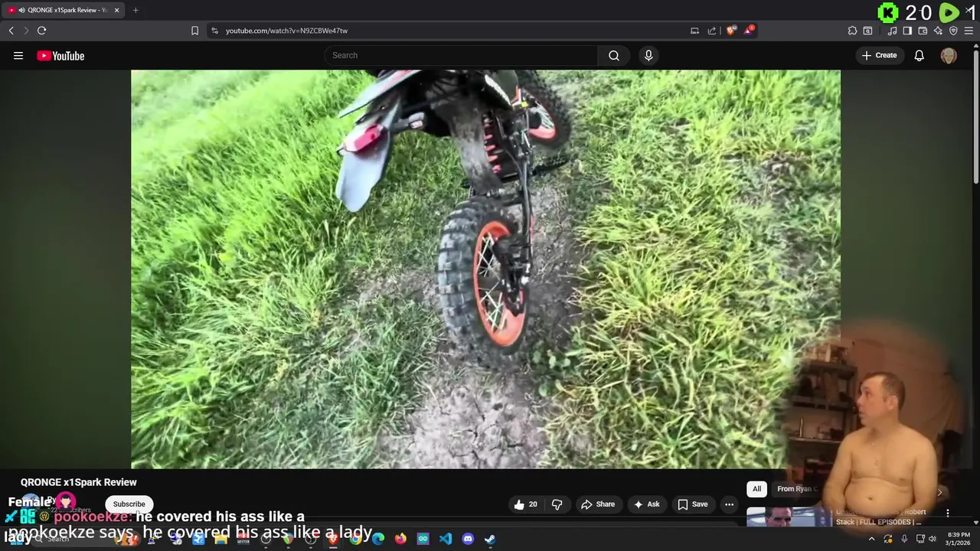Start voice search with the microphone
This screenshot has width=980, height=551.
pyautogui.click(x=648, y=55)
